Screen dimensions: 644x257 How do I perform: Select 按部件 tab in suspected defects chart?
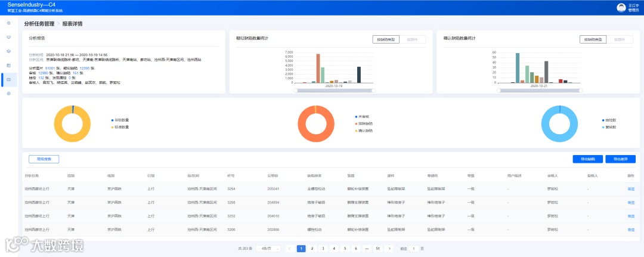coord(413,39)
